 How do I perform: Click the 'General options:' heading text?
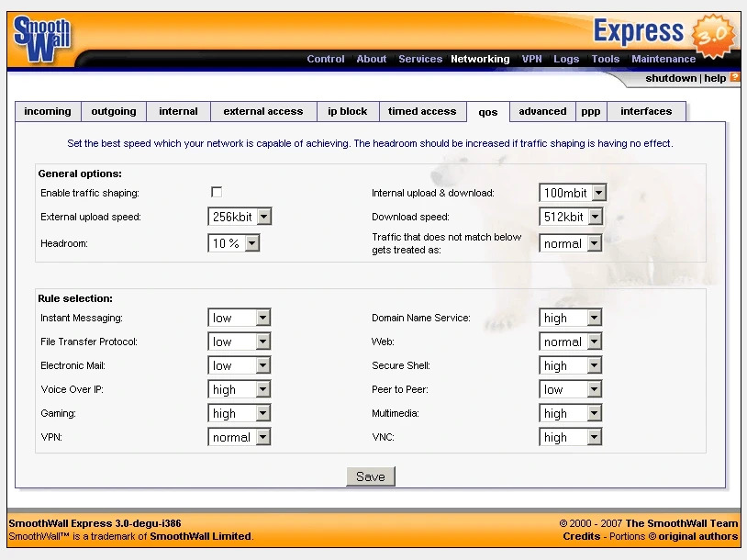coord(80,174)
